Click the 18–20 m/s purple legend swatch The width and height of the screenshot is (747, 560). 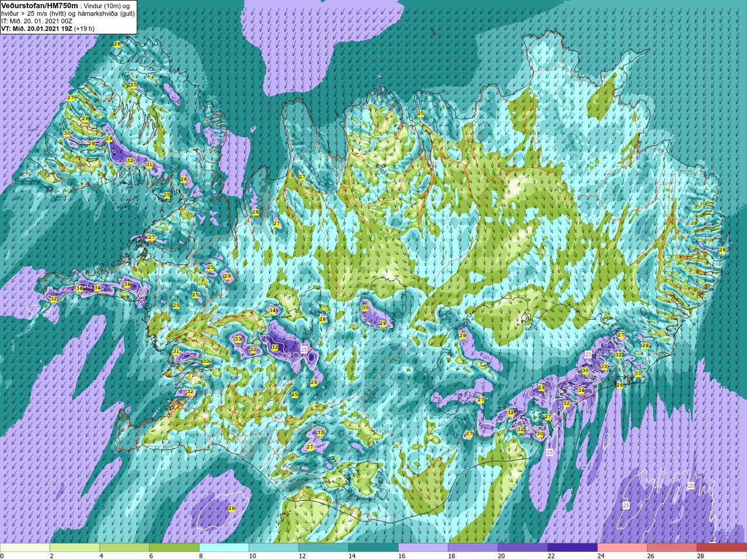pyautogui.click(x=473, y=548)
